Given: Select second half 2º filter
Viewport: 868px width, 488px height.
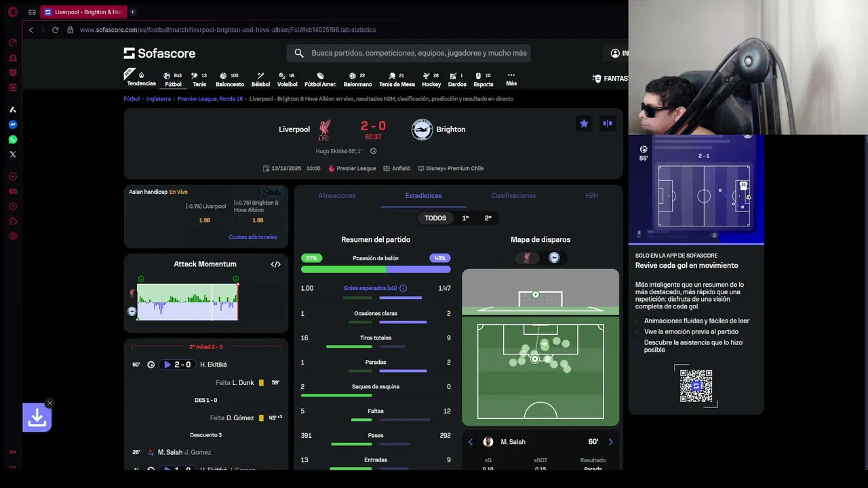Looking at the screenshot, I should (x=488, y=218).
